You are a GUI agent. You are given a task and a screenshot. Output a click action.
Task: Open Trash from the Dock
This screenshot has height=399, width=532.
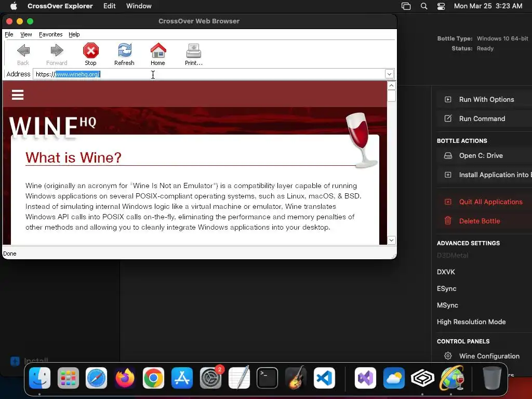click(x=492, y=378)
